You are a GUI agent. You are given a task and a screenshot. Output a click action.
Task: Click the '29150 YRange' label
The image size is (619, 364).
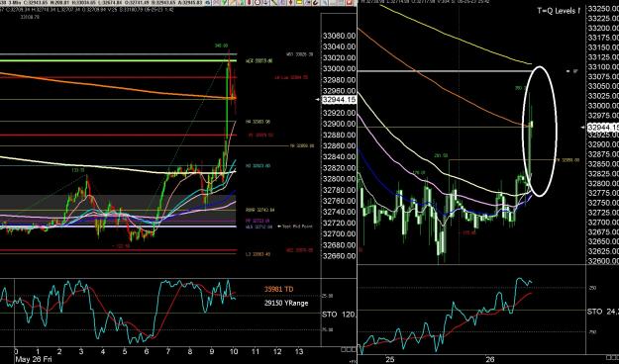point(286,303)
